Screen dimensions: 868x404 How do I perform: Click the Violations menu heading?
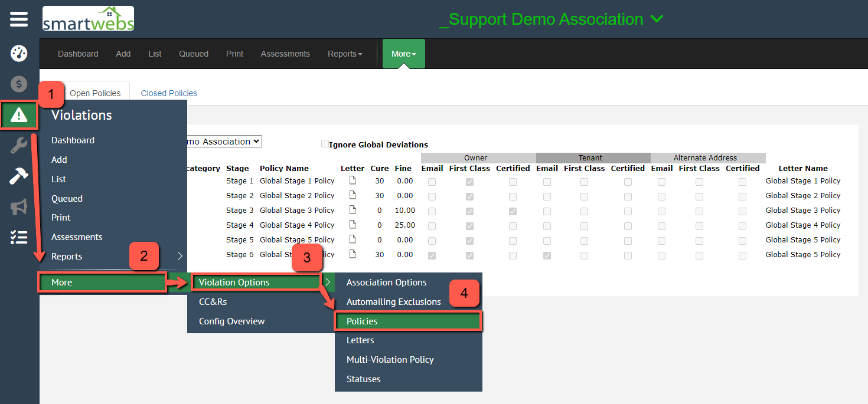point(81,115)
